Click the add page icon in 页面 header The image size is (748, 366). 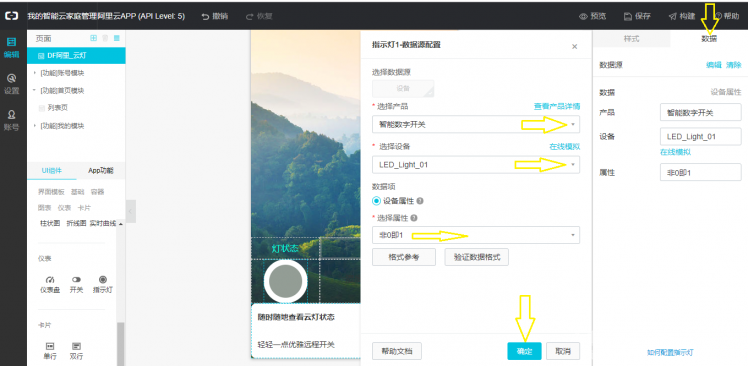click(x=94, y=38)
